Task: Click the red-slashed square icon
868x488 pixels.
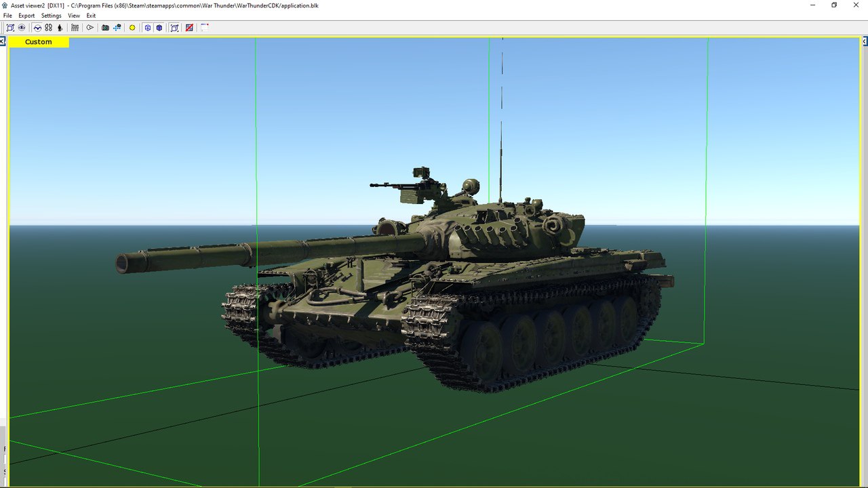Action: point(189,28)
